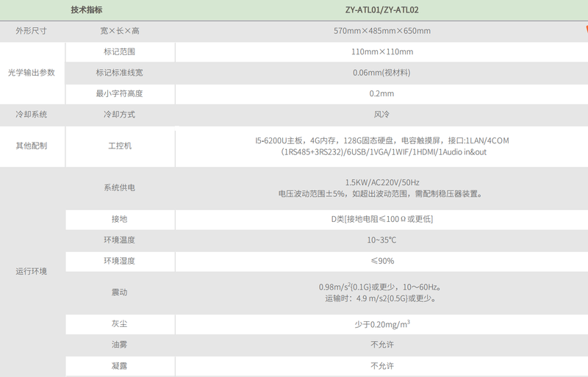Select the 工控机 row label

(x=119, y=146)
